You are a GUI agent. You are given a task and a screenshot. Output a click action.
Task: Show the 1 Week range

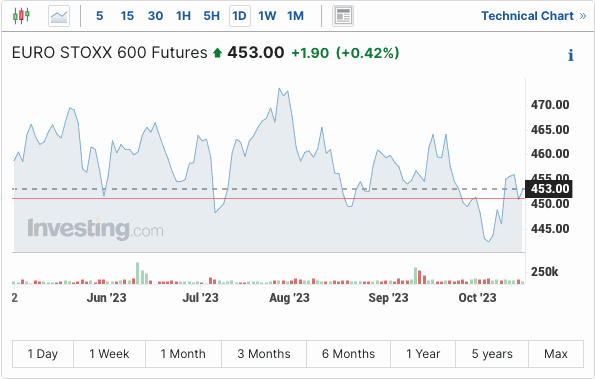pyautogui.click(x=109, y=354)
